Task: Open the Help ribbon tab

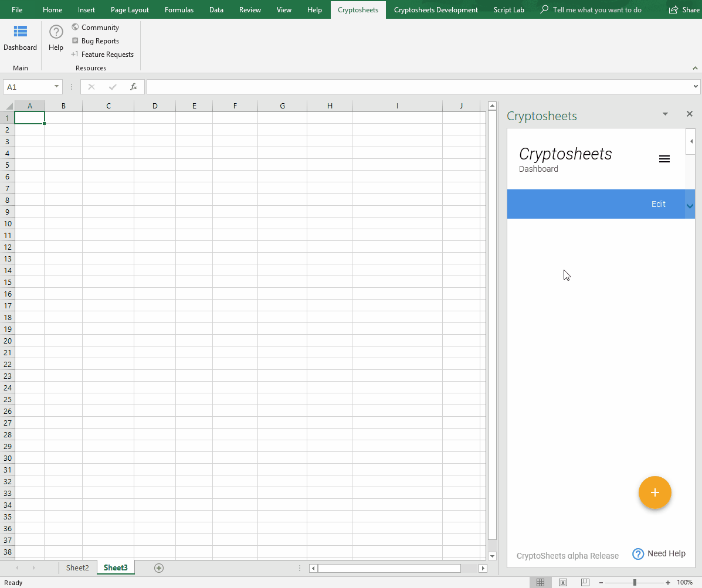Action: (x=314, y=10)
